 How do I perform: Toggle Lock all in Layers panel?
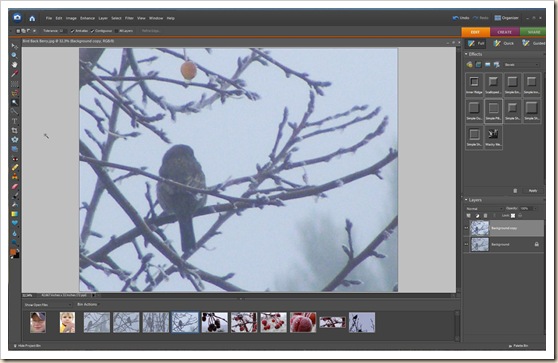520,216
